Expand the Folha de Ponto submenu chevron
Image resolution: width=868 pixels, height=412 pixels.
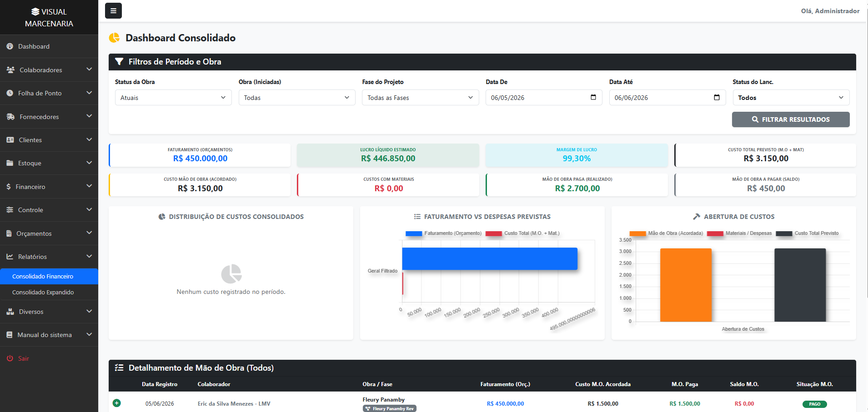tap(89, 93)
